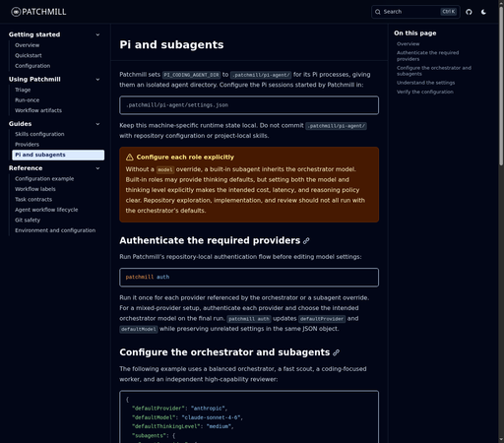Jump to Understand the settings section
The height and width of the screenshot is (443, 504).
coord(425,83)
